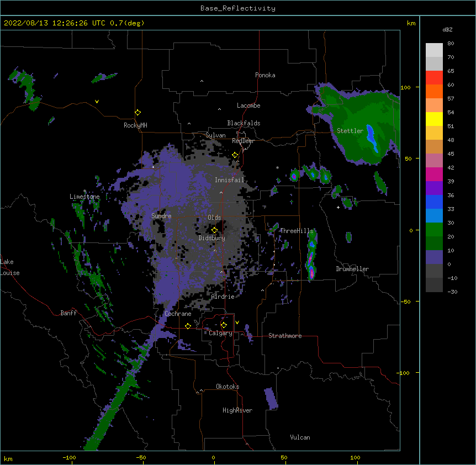This screenshot has width=476, height=465.
Task: Click the Drumheller city label
Action: [x=352, y=269]
